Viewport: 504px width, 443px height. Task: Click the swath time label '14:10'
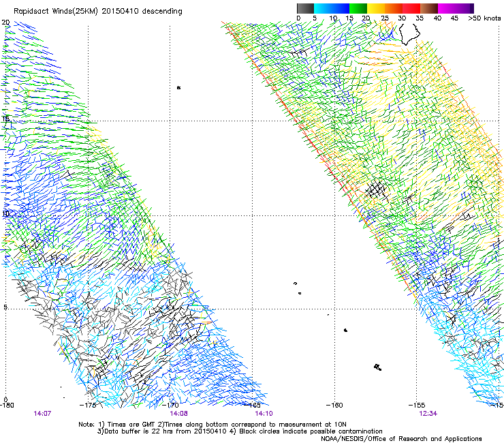coord(264,414)
